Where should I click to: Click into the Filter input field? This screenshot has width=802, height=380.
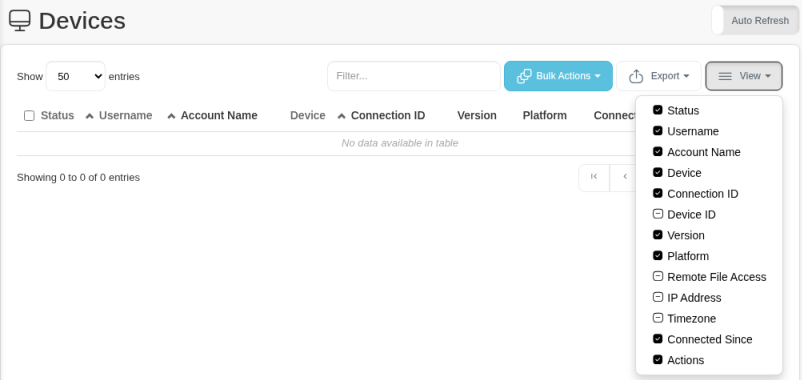click(414, 76)
